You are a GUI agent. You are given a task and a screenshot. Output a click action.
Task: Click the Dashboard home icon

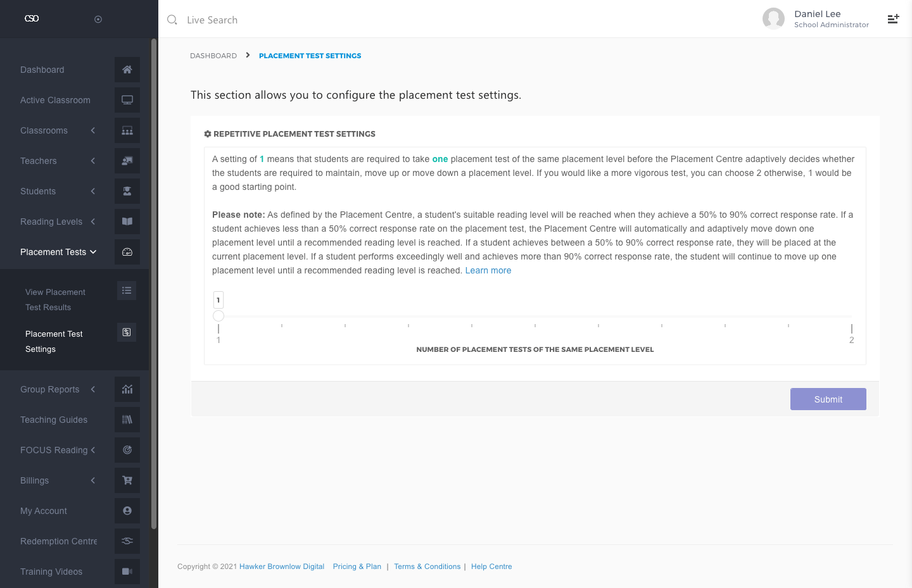coord(127,70)
